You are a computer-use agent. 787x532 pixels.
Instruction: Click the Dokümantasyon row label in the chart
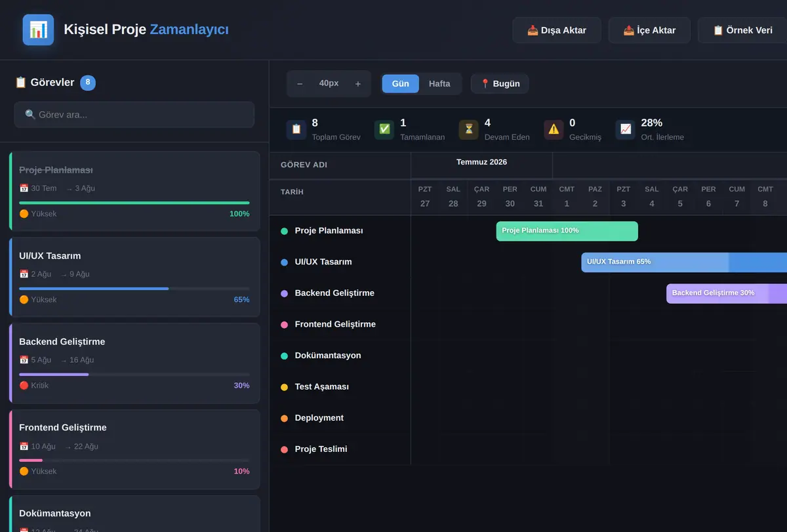tap(328, 356)
